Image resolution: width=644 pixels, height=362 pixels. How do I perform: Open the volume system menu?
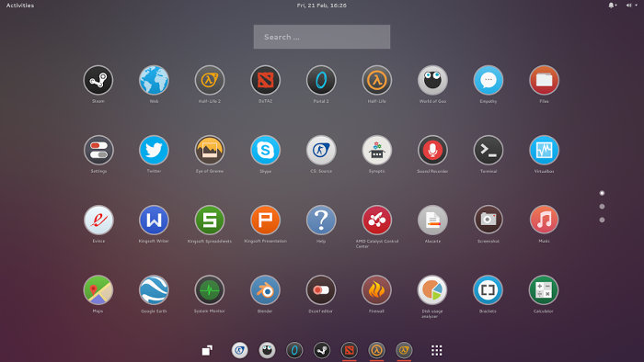click(x=631, y=6)
